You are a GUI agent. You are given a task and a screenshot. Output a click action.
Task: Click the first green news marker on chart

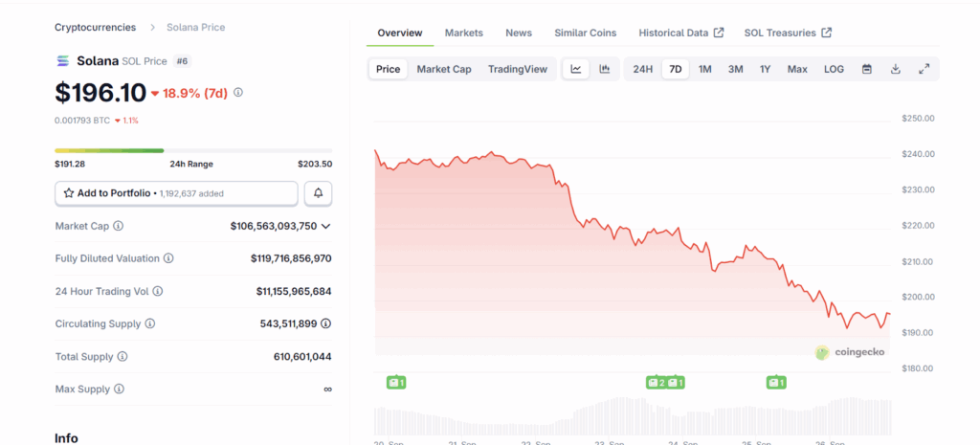coord(396,383)
